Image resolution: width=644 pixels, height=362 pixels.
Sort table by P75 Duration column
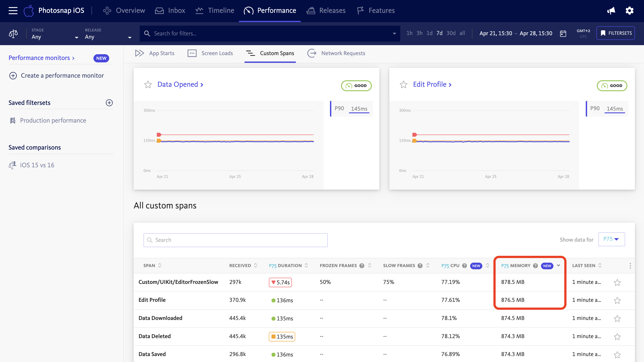click(306, 265)
